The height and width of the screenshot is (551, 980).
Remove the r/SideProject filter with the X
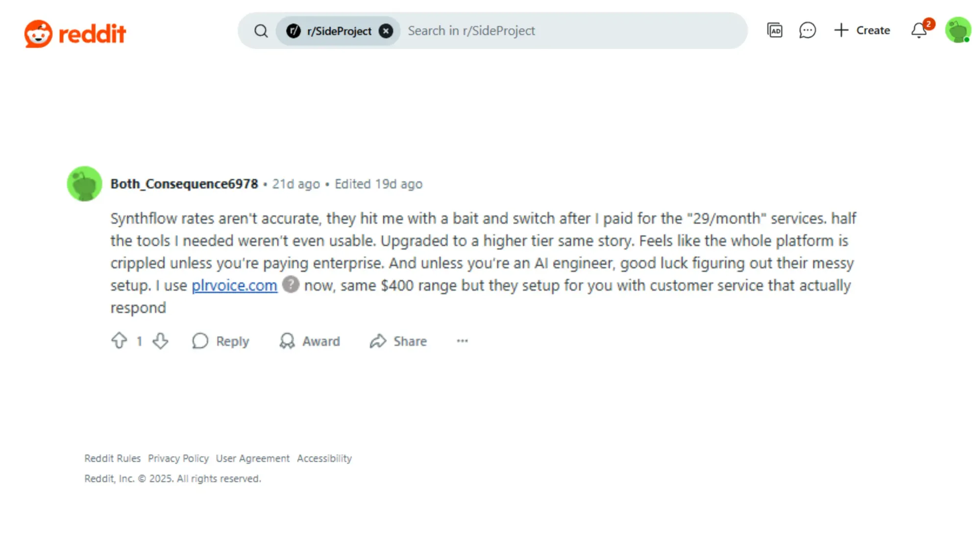386,30
